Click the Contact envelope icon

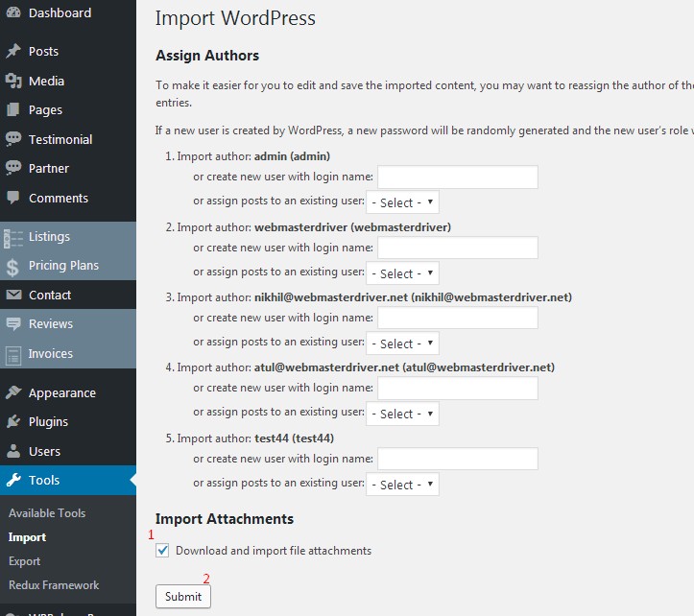(13, 296)
